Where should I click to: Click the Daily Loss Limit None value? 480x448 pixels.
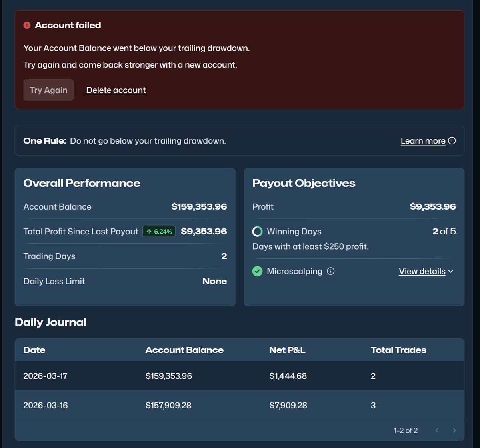coord(214,281)
